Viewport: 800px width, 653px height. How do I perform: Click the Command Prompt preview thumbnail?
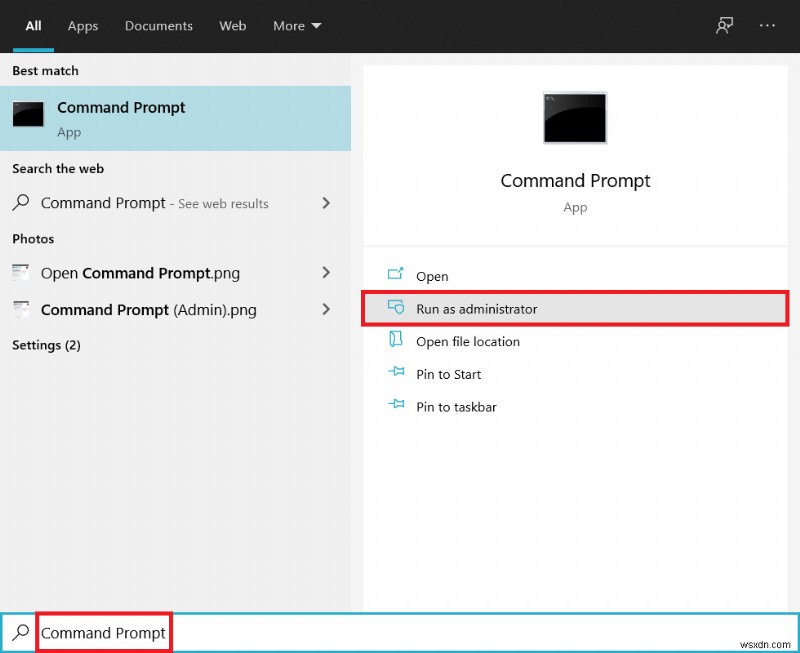coord(575,117)
